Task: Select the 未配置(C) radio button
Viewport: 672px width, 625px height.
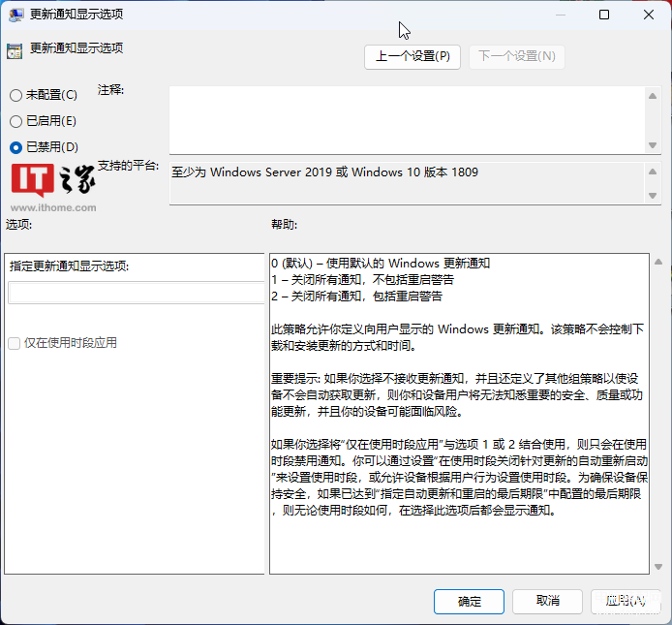Action: point(15,95)
